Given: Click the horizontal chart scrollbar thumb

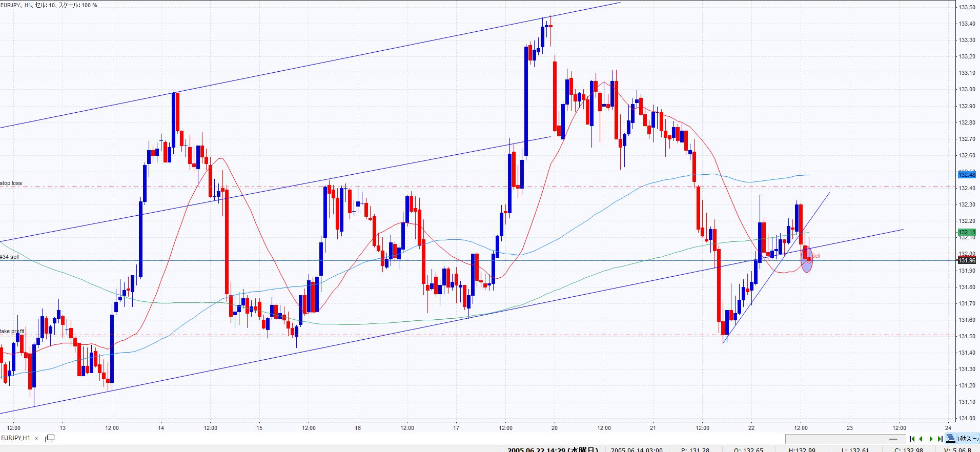Looking at the screenshot, I should coord(894,439).
